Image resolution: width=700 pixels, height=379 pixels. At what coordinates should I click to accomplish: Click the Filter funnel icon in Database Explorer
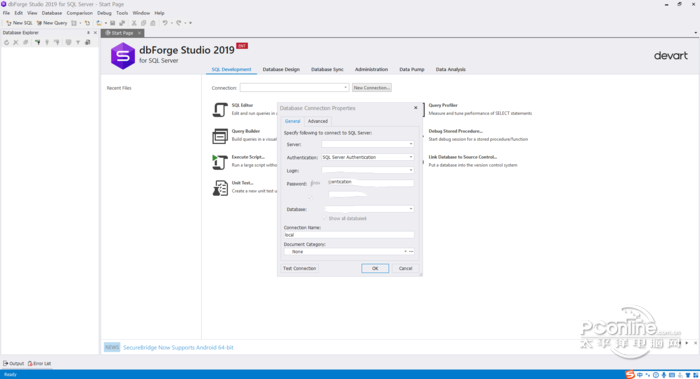[x=78, y=42]
